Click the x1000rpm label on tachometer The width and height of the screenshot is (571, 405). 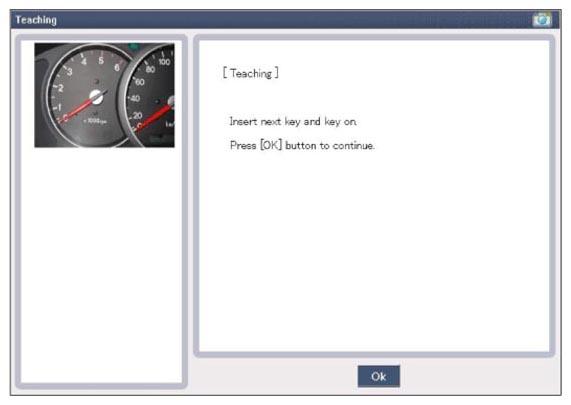coord(95,121)
